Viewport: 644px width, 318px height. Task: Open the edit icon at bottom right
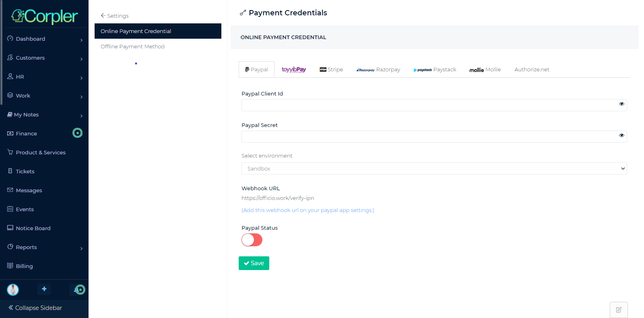pos(619,310)
